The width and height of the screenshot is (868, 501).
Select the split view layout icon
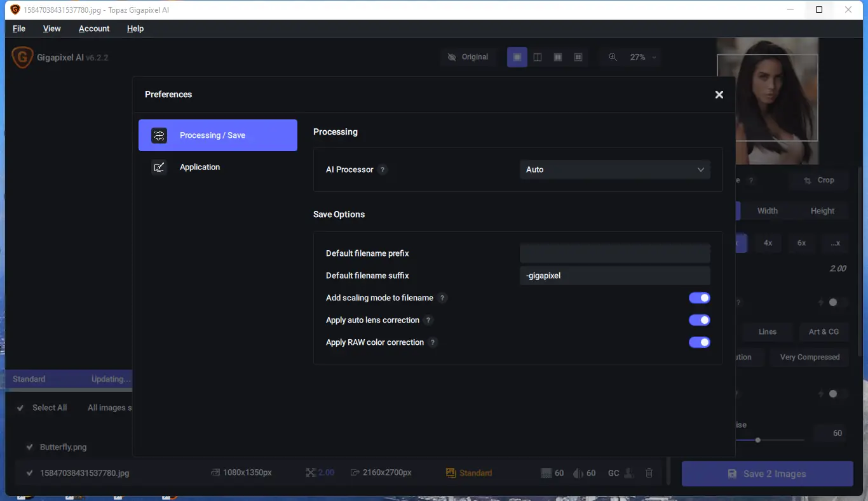(538, 57)
